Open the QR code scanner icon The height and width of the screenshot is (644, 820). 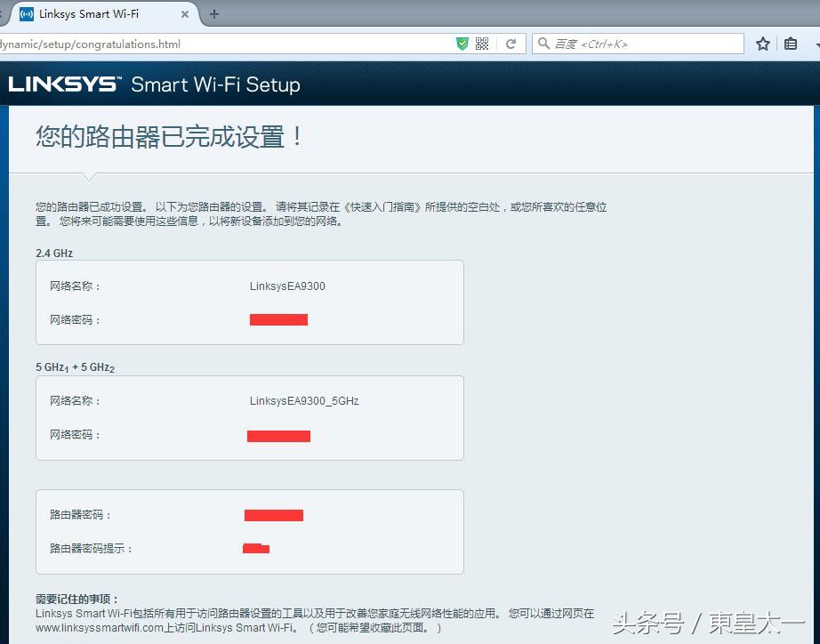pos(481,43)
